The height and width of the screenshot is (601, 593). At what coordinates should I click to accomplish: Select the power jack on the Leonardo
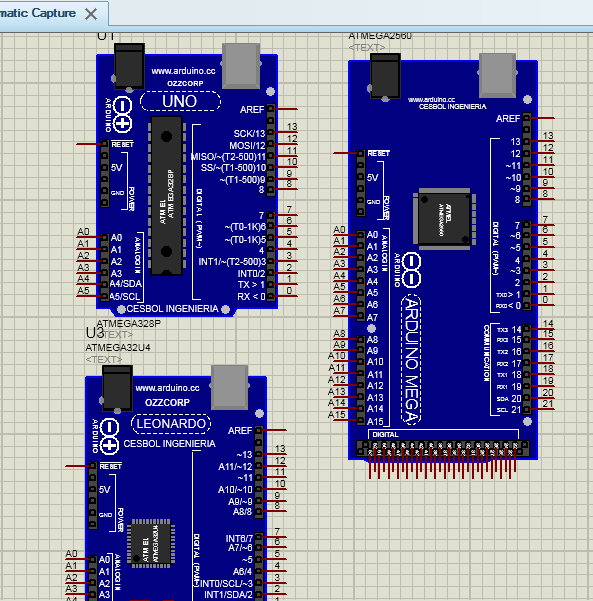117,389
